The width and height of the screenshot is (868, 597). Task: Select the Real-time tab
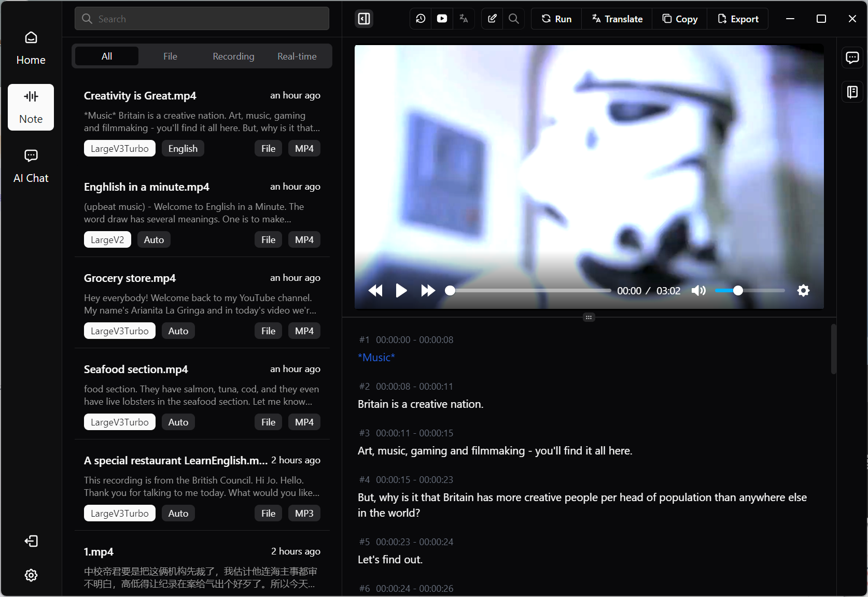pos(297,56)
